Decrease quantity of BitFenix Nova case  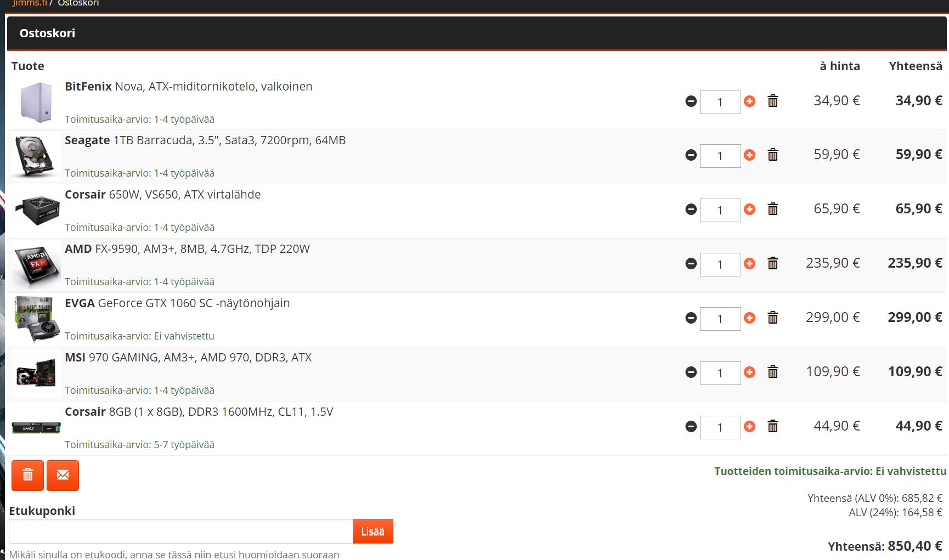691,101
